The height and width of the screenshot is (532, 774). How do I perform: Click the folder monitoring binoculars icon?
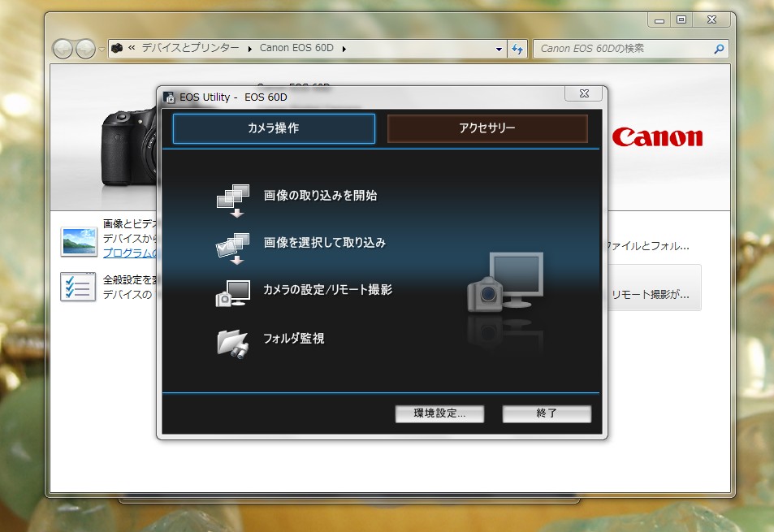point(232,344)
